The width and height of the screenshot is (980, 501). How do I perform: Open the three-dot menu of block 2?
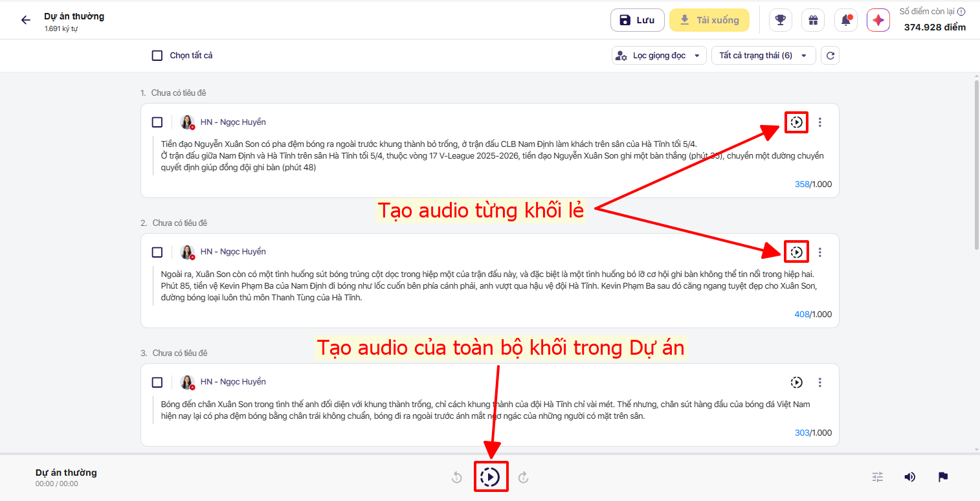click(820, 252)
